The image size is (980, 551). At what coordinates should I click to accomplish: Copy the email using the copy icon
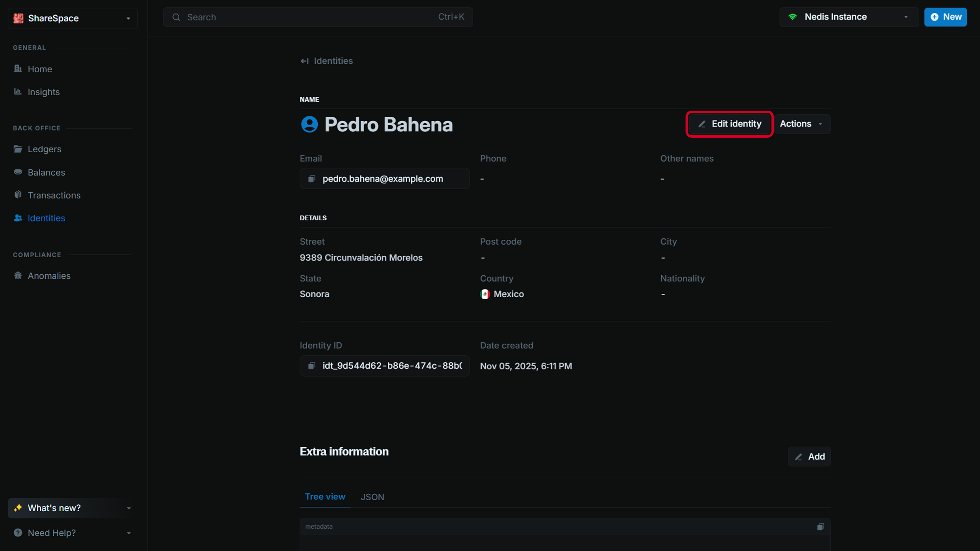pos(312,178)
